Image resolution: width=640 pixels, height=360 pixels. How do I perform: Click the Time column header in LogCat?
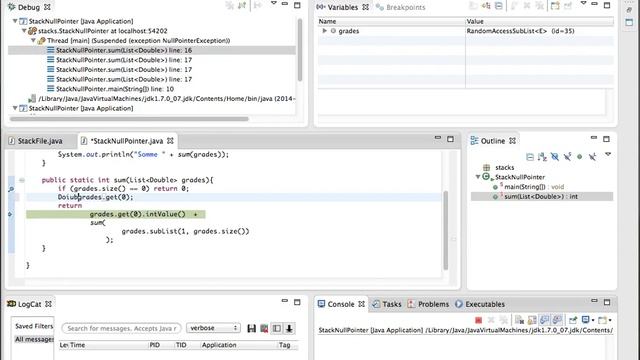(108, 345)
